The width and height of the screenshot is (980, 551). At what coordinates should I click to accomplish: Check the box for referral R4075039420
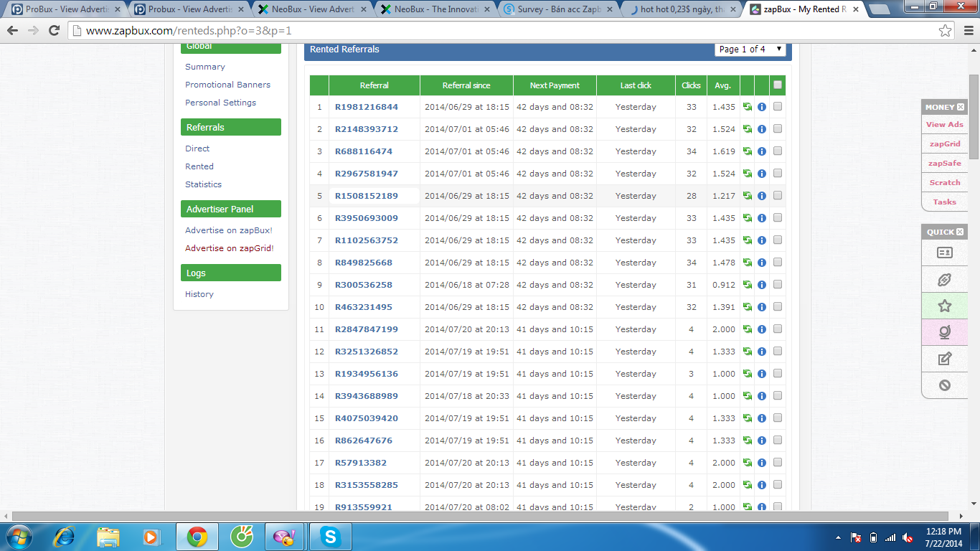(778, 418)
